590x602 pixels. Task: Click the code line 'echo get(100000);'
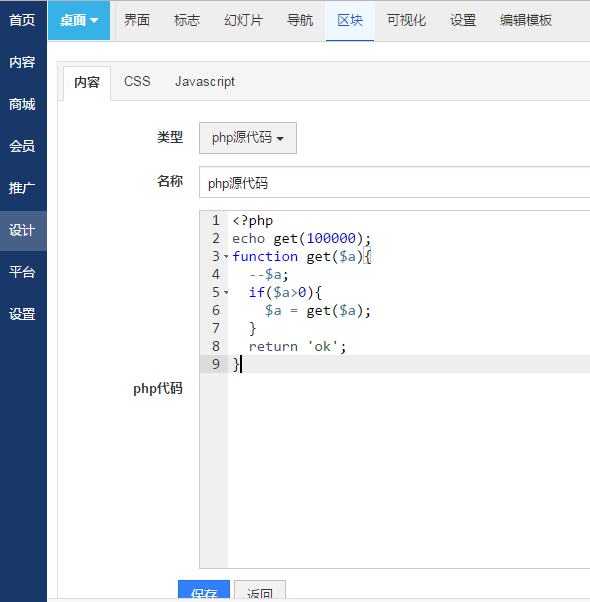click(x=301, y=239)
